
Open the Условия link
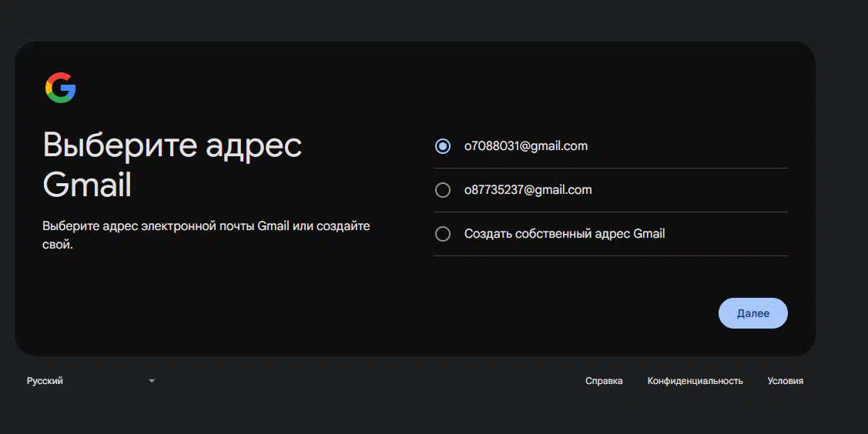(x=785, y=381)
